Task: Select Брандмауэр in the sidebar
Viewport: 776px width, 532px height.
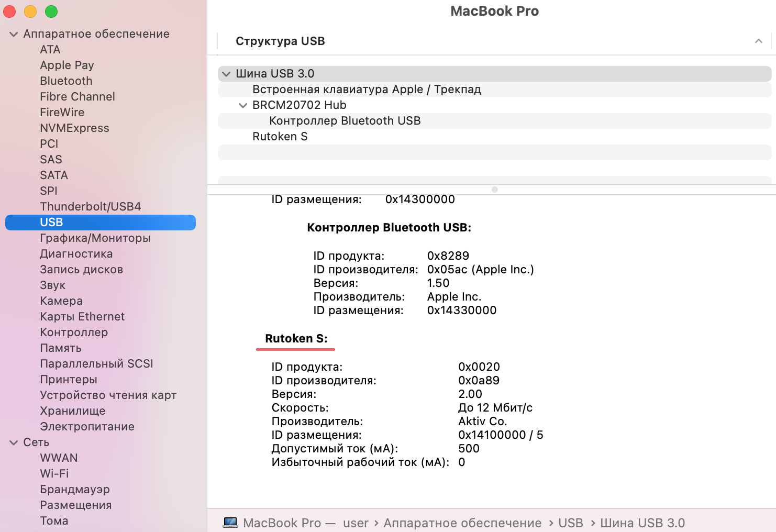Action: point(75,490)
